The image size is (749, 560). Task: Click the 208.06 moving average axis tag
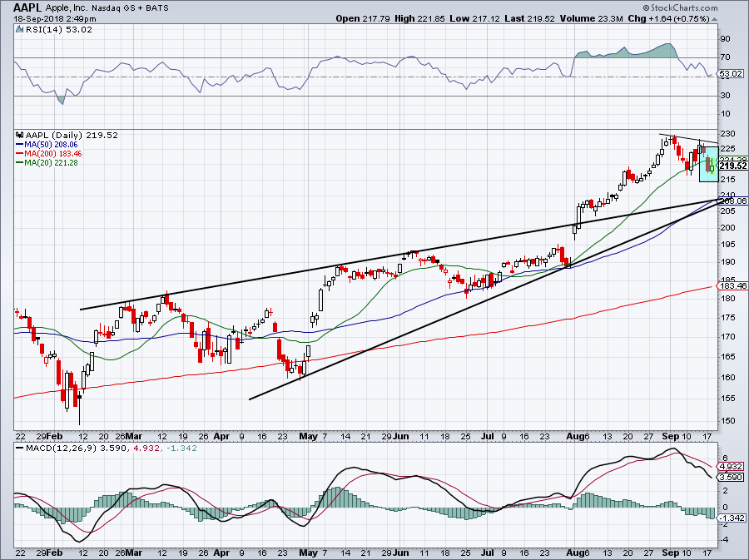[734, 201]
